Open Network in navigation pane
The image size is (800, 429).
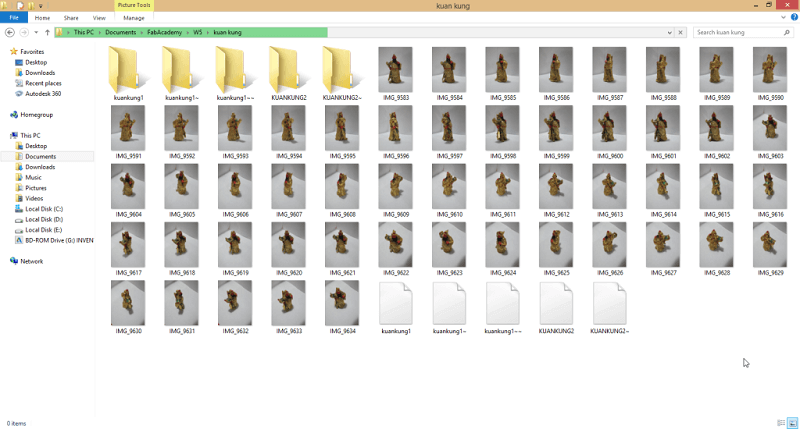(32, 261)
